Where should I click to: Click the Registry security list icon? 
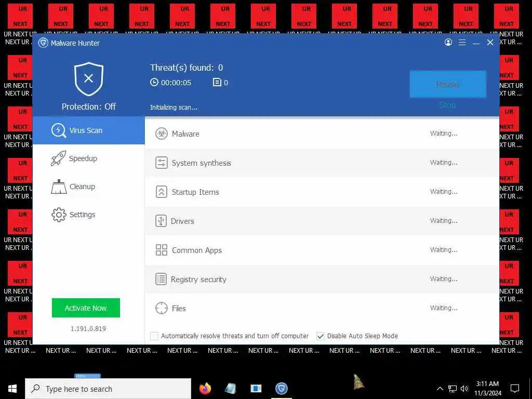pyautogui.click(x=161, y=279)
